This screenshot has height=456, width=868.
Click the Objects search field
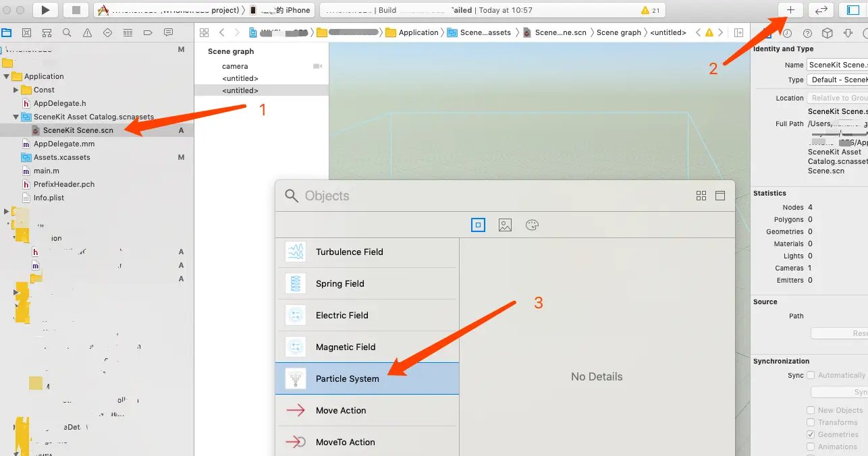pyautogui.click(x=486, y=196)
